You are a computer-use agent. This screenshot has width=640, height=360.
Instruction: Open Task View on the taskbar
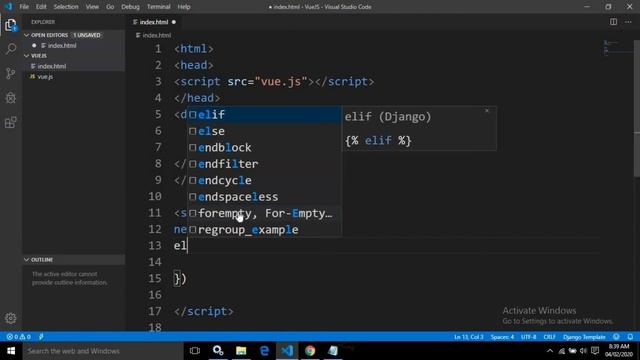point(195,351)
